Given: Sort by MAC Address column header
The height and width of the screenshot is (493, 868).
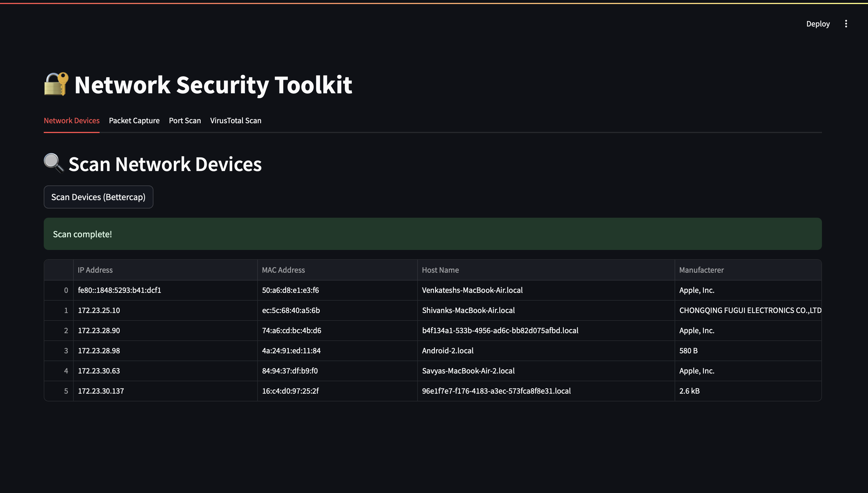Looking at the screenshot, I should [x=283, y=270].
